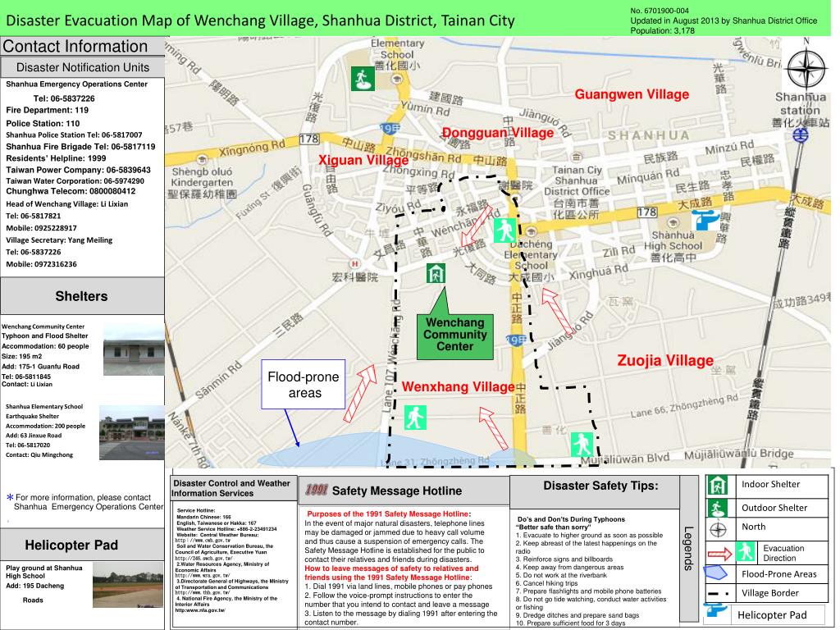
Task: Click the Zuojia Village label
Action: (x=665, y=360)
